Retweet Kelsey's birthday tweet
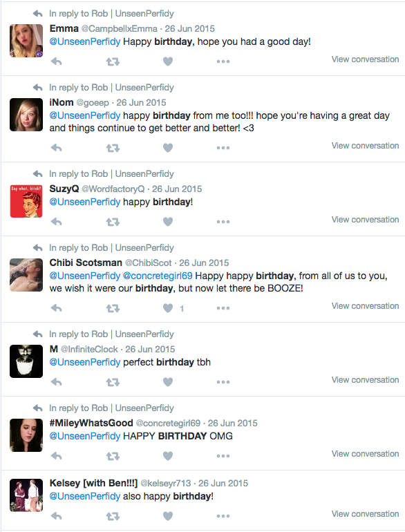 pos(113,516)
